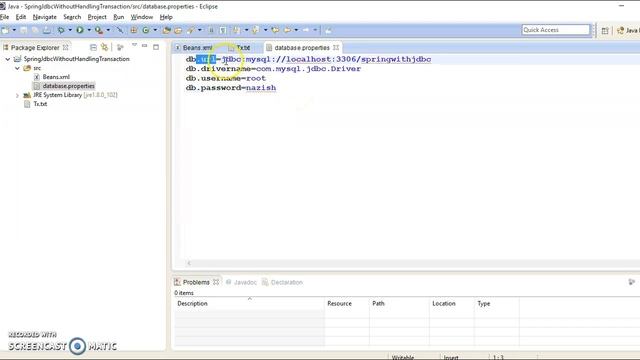Screen dimensions: 640x360
Task: Click Collapse All in Package Explorer
Action: point(93,47)
